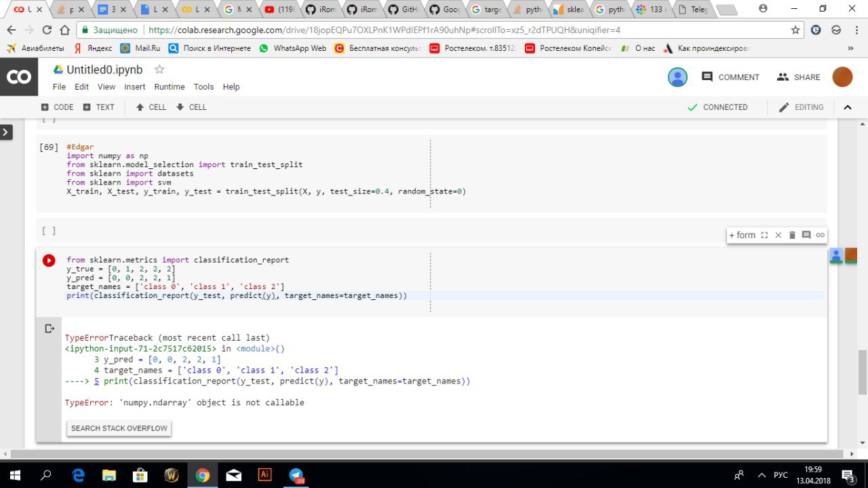This screenshot has width=868, height=488.
Task: Open File Explorer from the taskbar
Action: (x=109, y=475)
